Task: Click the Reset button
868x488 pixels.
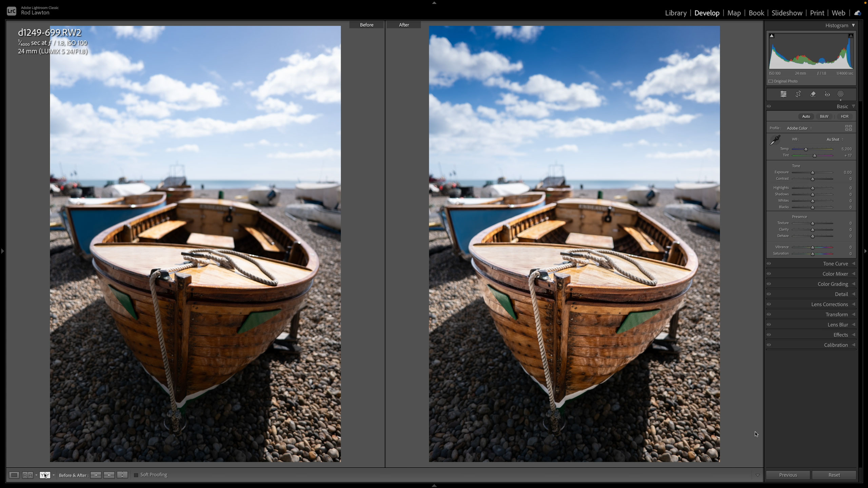Action: click(x=835, y=475)
